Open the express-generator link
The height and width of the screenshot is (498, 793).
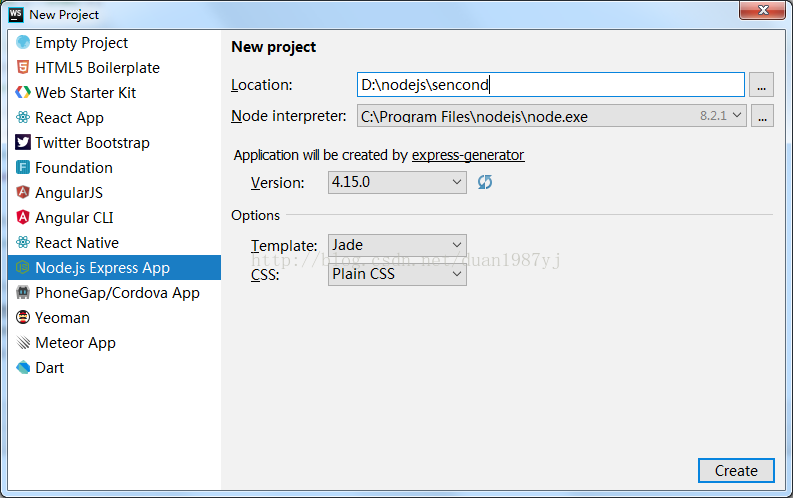(x=468, y=155)
